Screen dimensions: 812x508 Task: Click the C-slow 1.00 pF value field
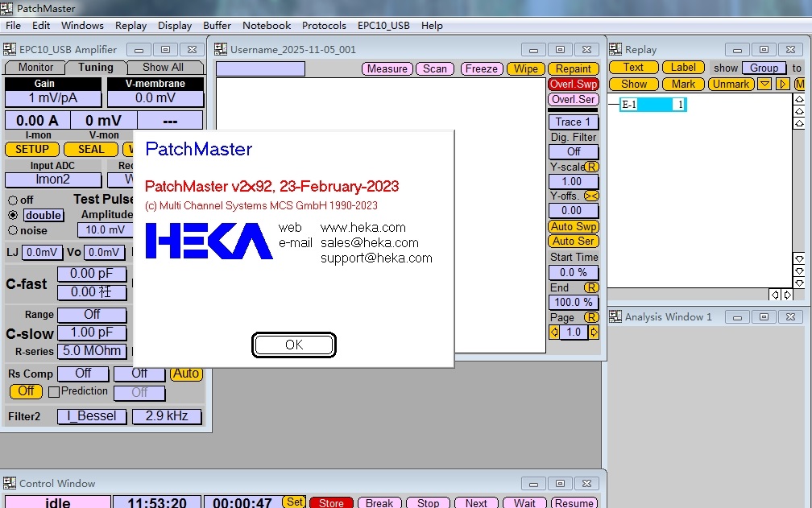click(93, 332)
